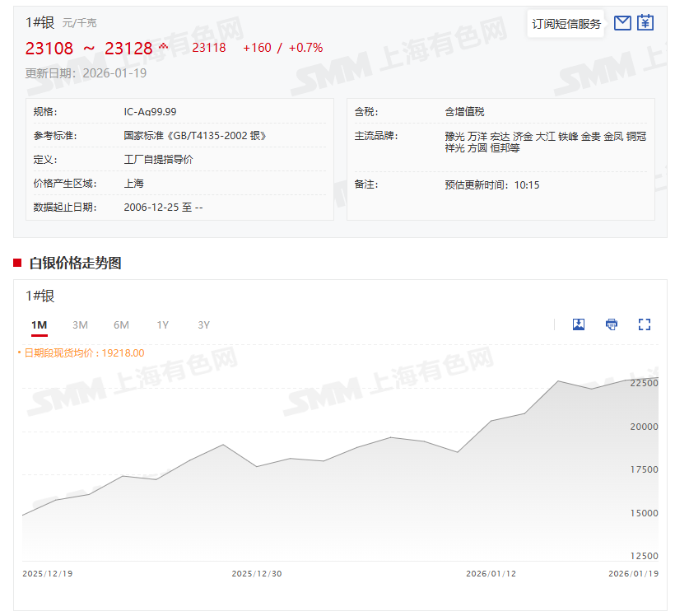Click the 1#银 product title at the top

coord(40,22)
